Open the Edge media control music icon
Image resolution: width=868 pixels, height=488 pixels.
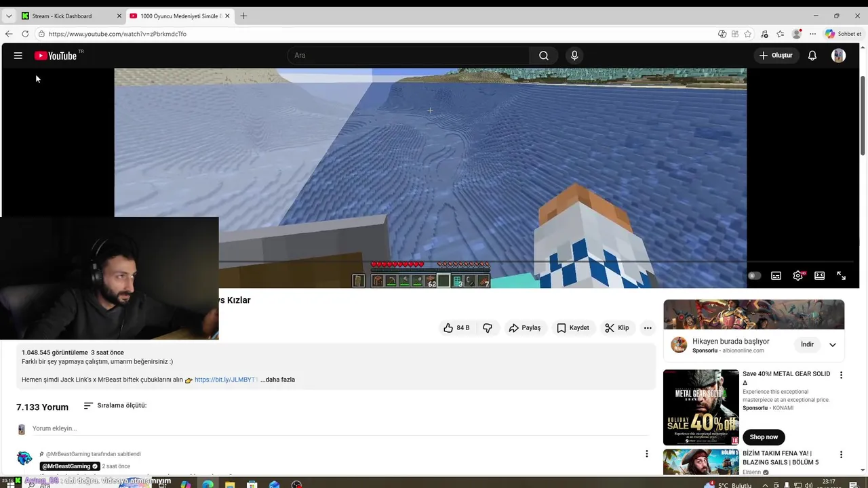[x=764, y=34]
